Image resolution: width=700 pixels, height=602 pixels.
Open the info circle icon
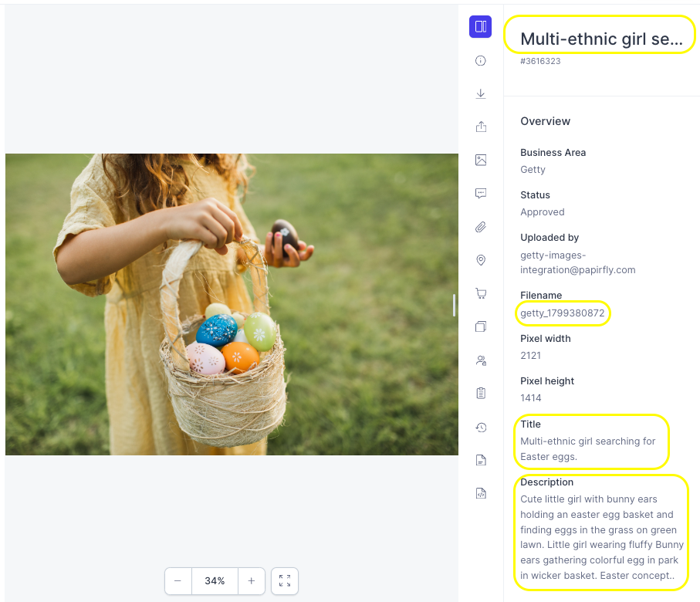(x=480, y=61)
